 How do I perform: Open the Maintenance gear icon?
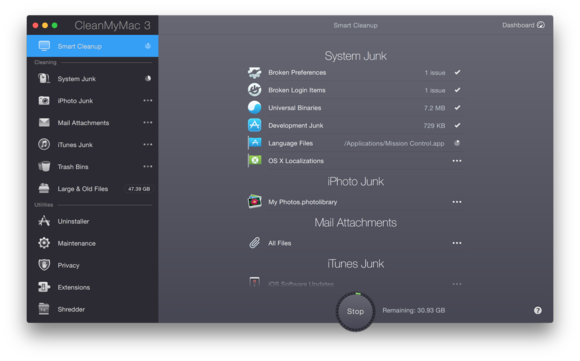44,243
